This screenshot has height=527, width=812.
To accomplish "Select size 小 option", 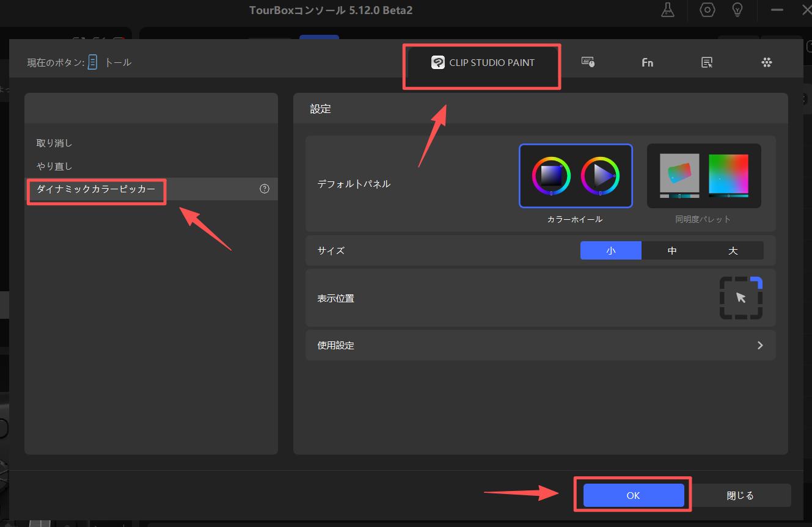I will (610, 251).
